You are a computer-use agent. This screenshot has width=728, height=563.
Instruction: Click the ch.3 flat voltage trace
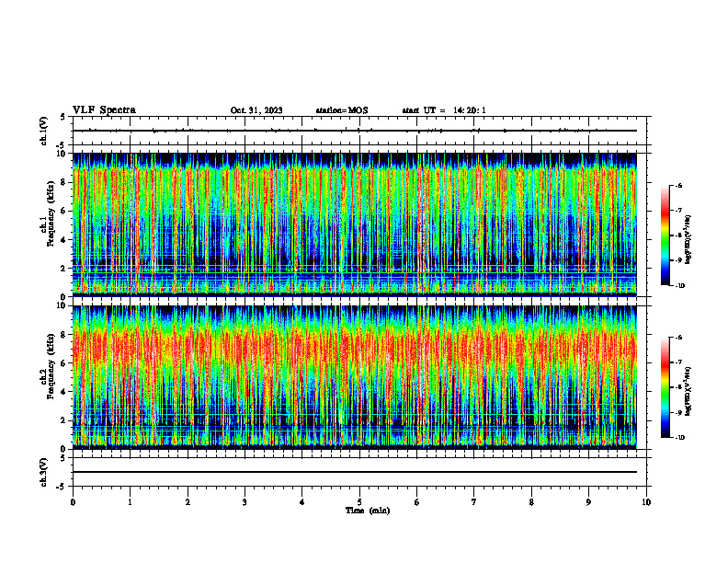click(355, 472)
